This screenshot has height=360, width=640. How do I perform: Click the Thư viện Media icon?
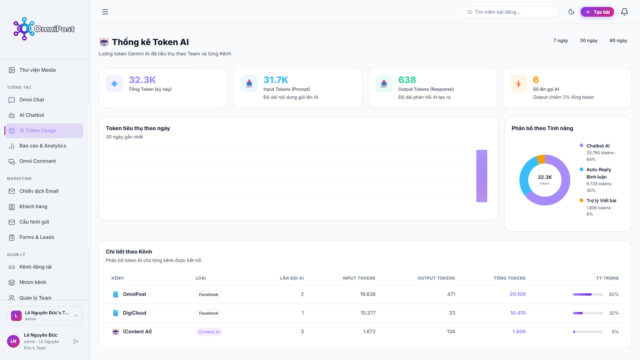[11, 70]
